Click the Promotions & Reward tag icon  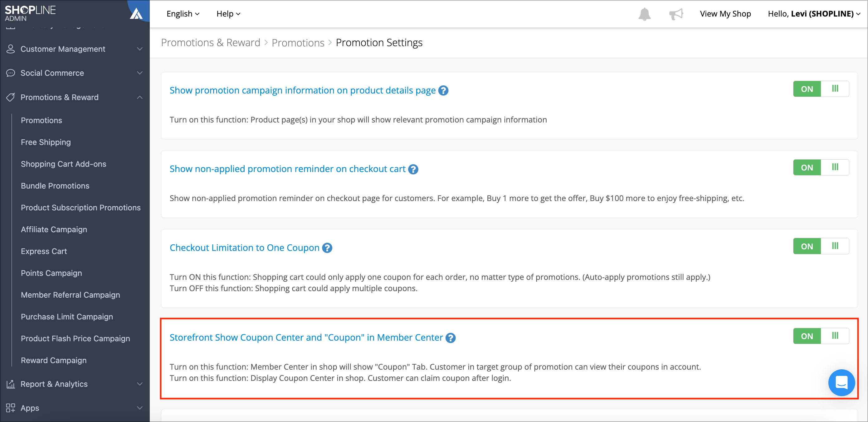point(10,97)
